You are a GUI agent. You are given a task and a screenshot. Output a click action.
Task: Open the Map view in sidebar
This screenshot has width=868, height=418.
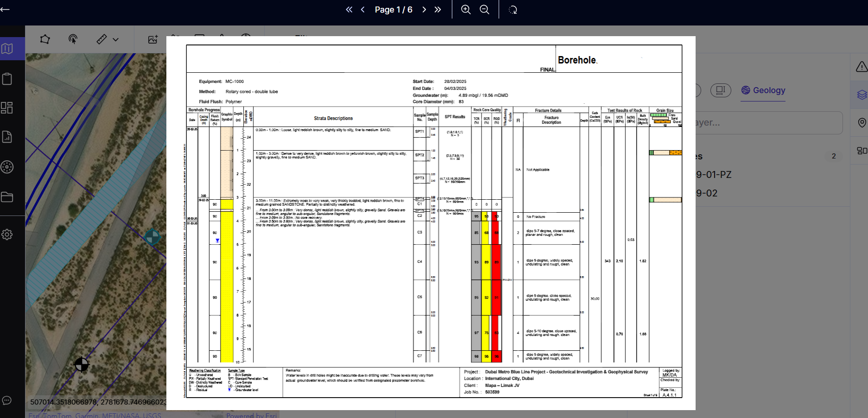click(x=7, y=49)
